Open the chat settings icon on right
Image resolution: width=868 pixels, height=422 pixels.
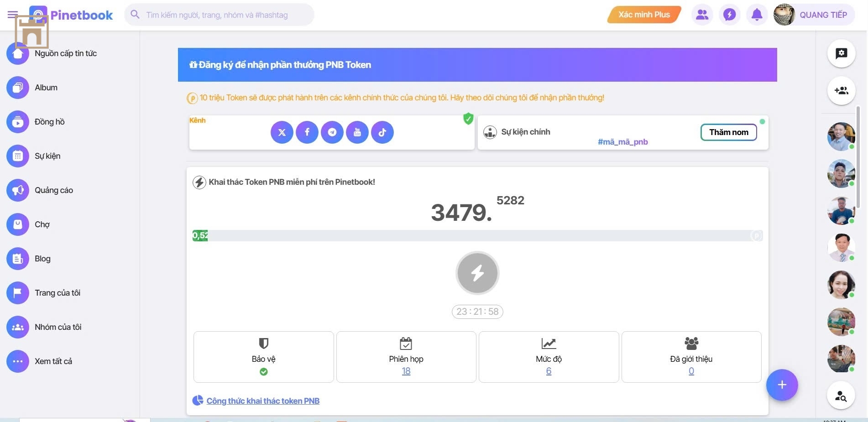coord(841,53)
